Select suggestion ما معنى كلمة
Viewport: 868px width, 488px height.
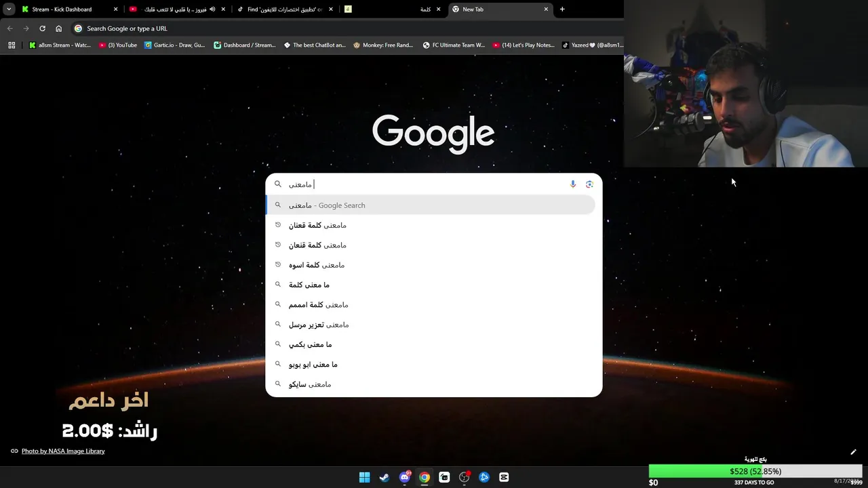(431, 285)
